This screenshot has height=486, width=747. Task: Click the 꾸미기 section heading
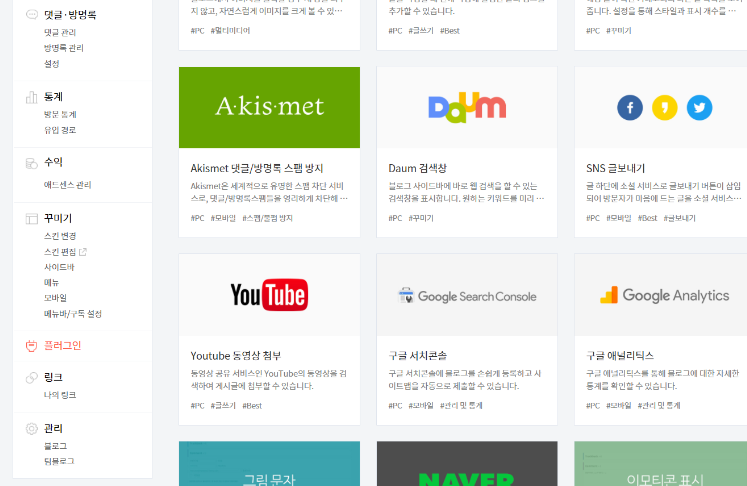pyautogui.click(x=58, y=218)
